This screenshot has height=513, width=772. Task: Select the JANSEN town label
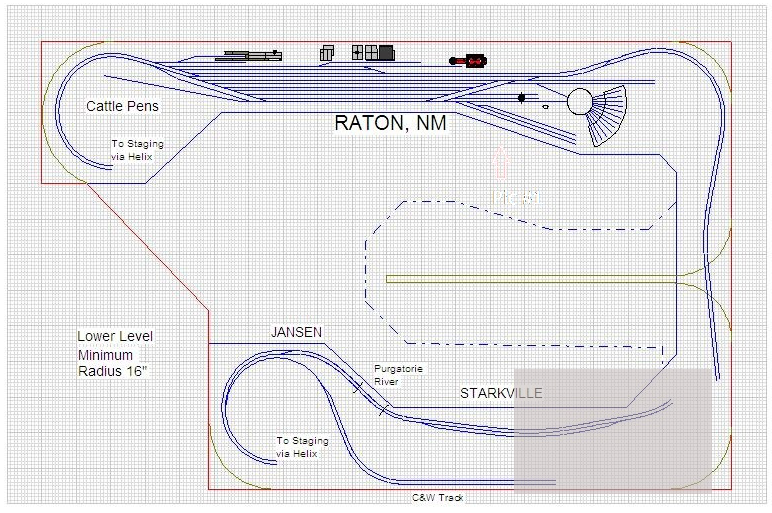296,331
